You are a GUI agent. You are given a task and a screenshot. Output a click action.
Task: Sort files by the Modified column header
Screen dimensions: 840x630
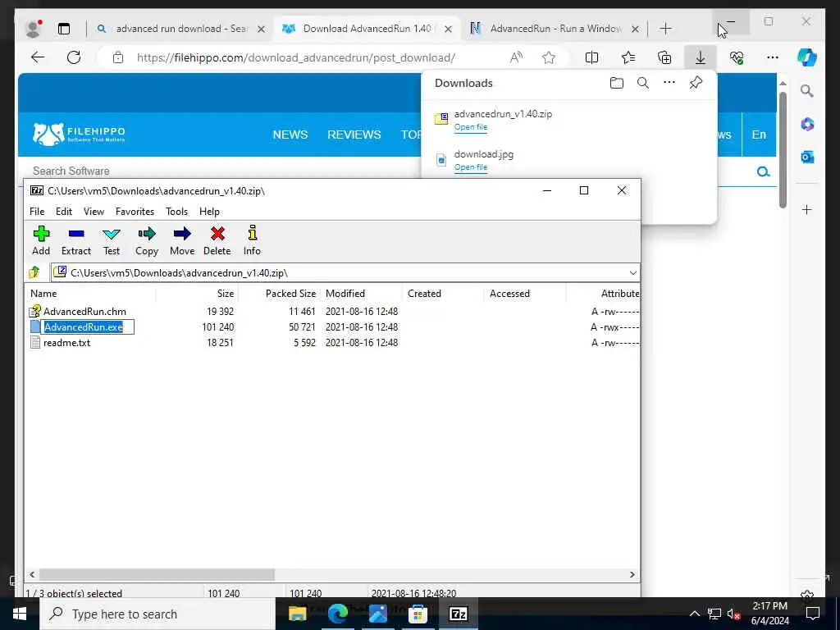tap(361, 294)
